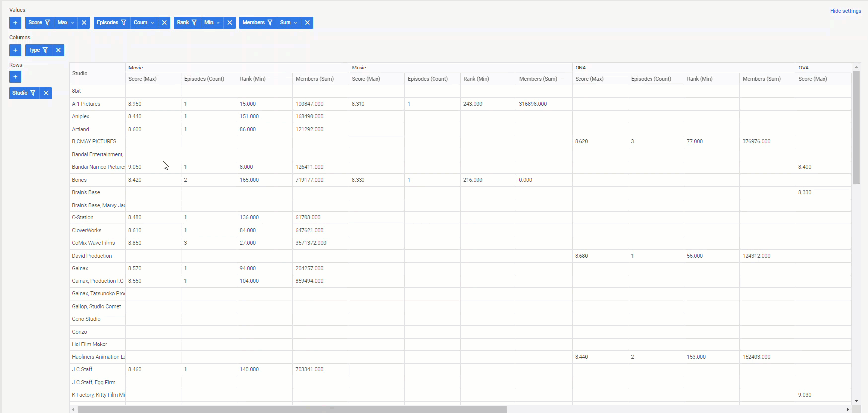Click the vertical scrollbar down arrow

click(x=856, y=401)
